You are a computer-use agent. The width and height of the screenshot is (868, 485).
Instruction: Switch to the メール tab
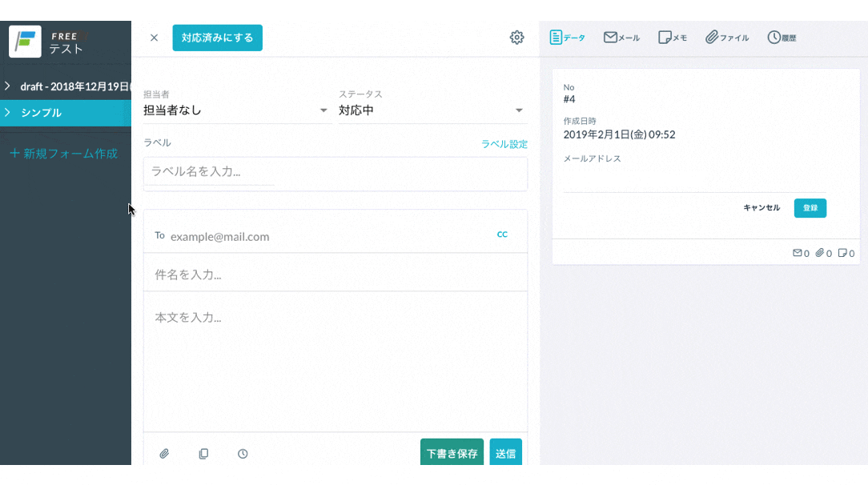pyautogui.click(x=621, y=38)
